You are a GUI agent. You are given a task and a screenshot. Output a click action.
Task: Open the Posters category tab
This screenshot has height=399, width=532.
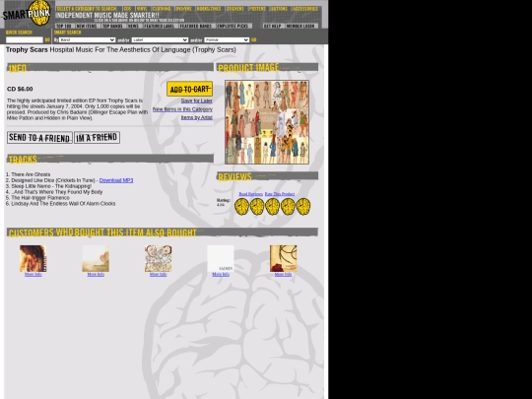tap(257, 9)
